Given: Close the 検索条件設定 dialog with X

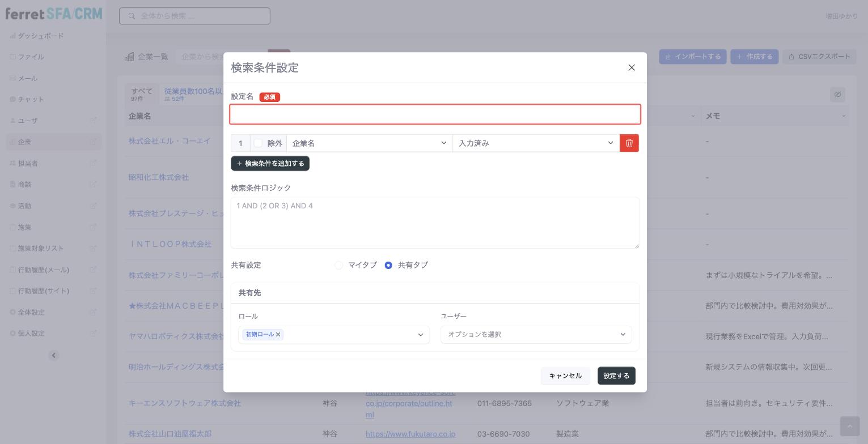Looking at the screenshot, I should (632, 67).
